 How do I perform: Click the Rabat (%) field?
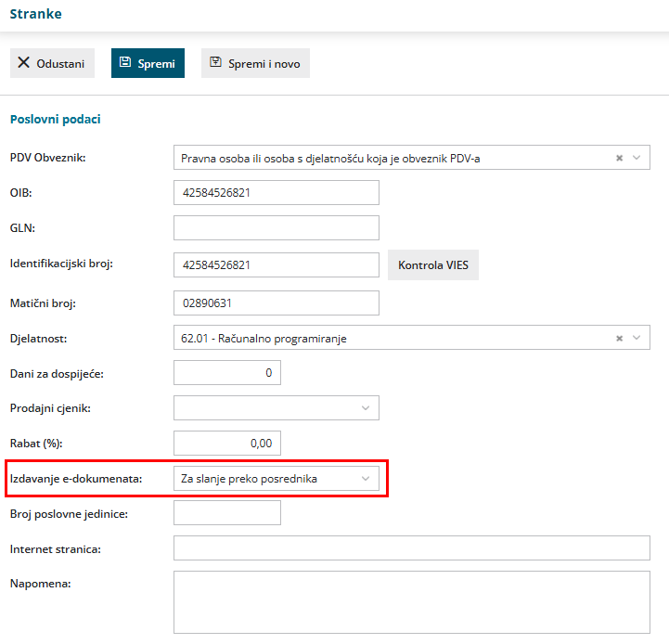coord(227,443)
